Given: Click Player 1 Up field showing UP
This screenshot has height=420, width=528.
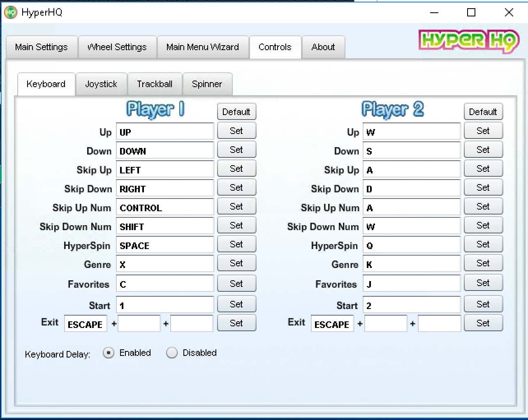Looking at the screenshot, I should point(165,132).
